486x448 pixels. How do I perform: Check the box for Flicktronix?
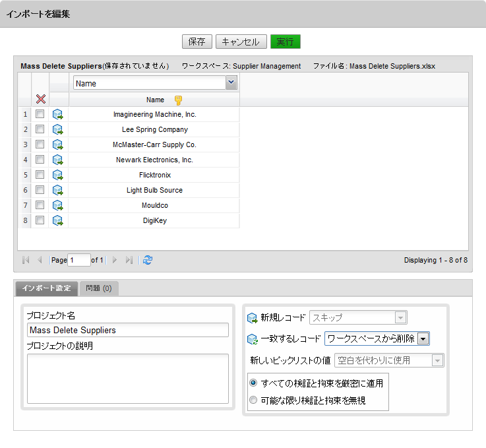(40, 175)
